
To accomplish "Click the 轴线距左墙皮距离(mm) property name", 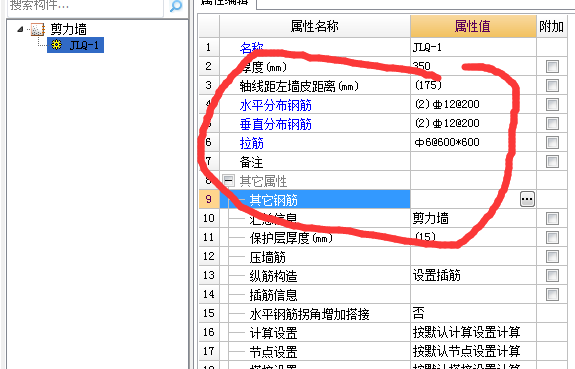I will pyautogui.click(x=299, y=86).
